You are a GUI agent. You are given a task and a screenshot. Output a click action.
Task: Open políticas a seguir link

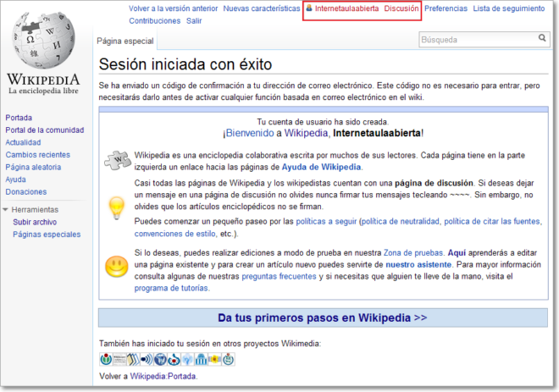(x=326, y=221)
